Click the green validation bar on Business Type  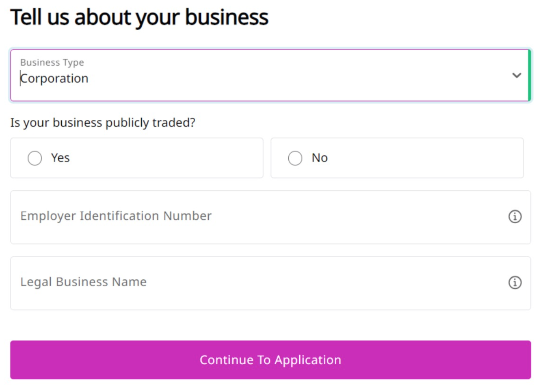(529, 75)
